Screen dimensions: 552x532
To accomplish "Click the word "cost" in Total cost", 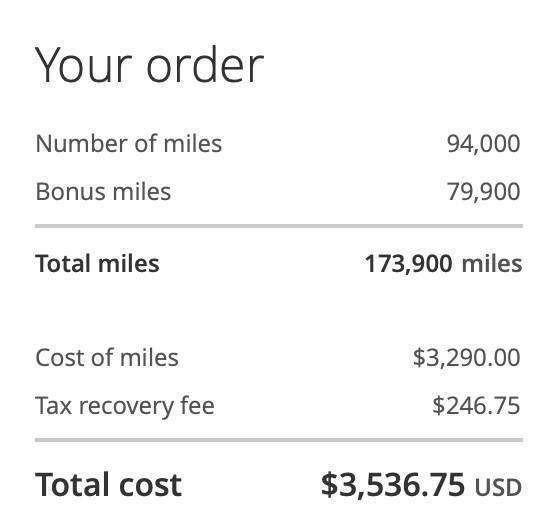I will [x=150, y=486].
